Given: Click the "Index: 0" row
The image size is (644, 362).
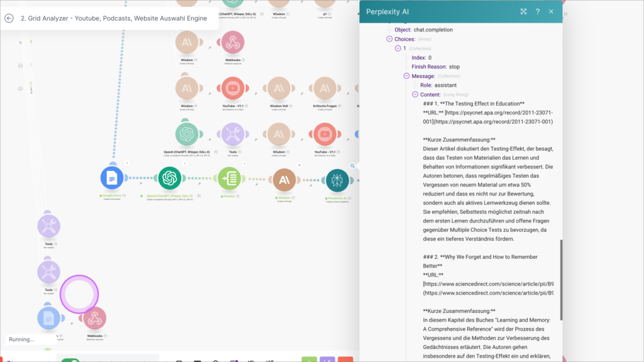Looking at the screenshot, I should [x=421, y=57].
